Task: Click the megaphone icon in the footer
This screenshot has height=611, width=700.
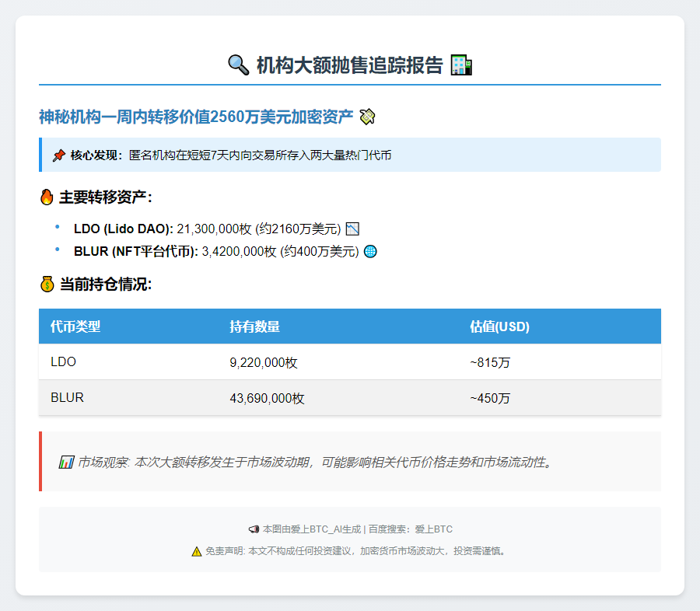Action: 254,529
